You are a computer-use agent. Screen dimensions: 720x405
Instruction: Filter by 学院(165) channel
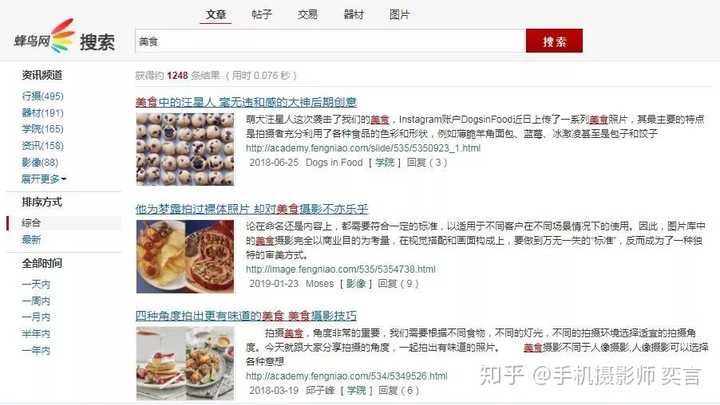tap(43, 129)
